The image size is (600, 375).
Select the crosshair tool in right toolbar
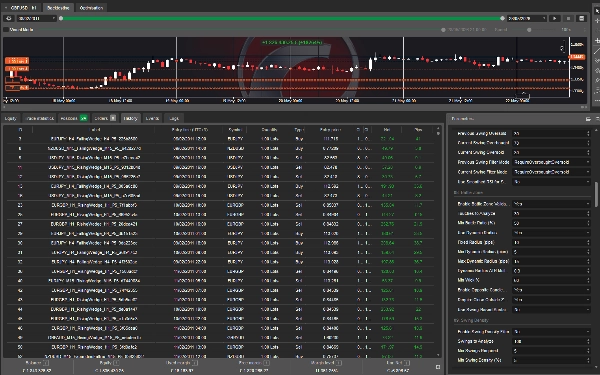coord(597,21)
